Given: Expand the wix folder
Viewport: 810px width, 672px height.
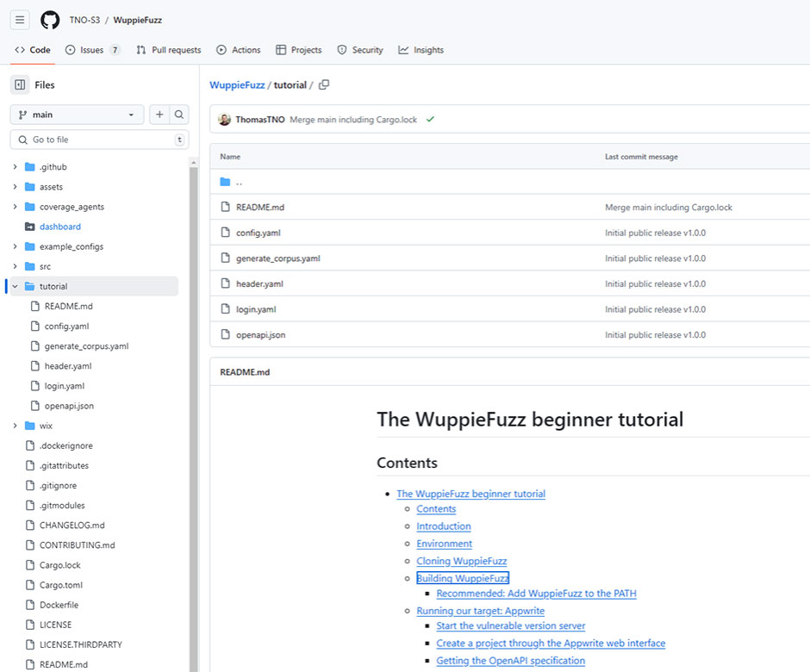Looking at the screenshot, I should (16, 426).
